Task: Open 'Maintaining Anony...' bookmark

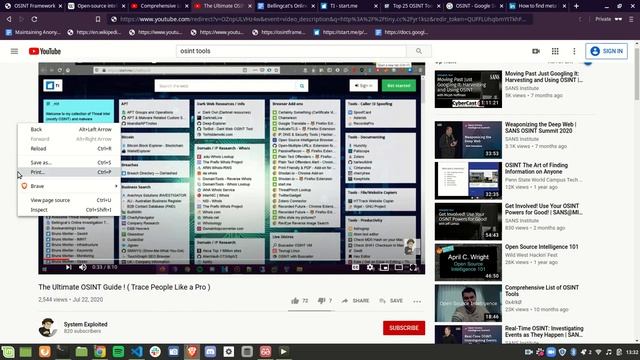Action: [x=34, y=32]
